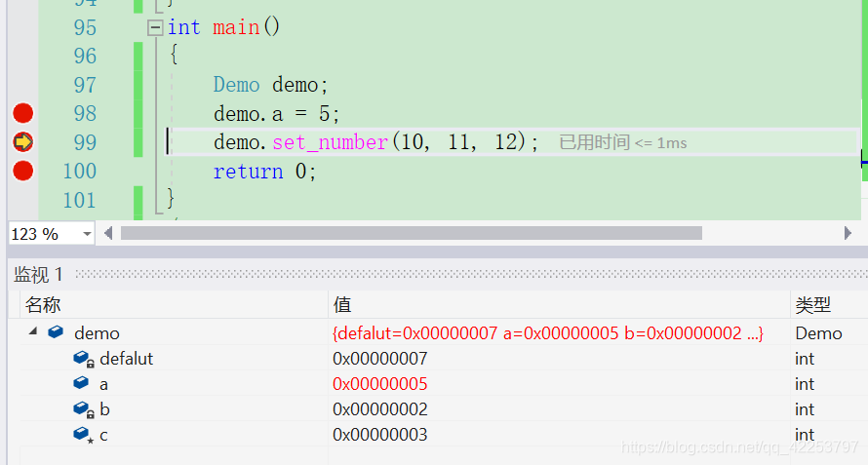Image resolution: width=868 pixels, height=465 pixels.
Task: Click the int type of variable b
Action: (x=805, y=409)
